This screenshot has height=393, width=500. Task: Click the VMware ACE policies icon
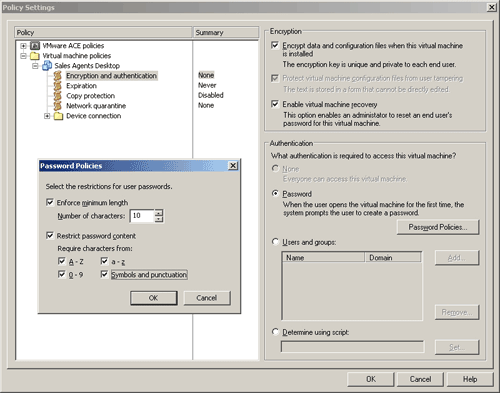click(x=35, y=46)
